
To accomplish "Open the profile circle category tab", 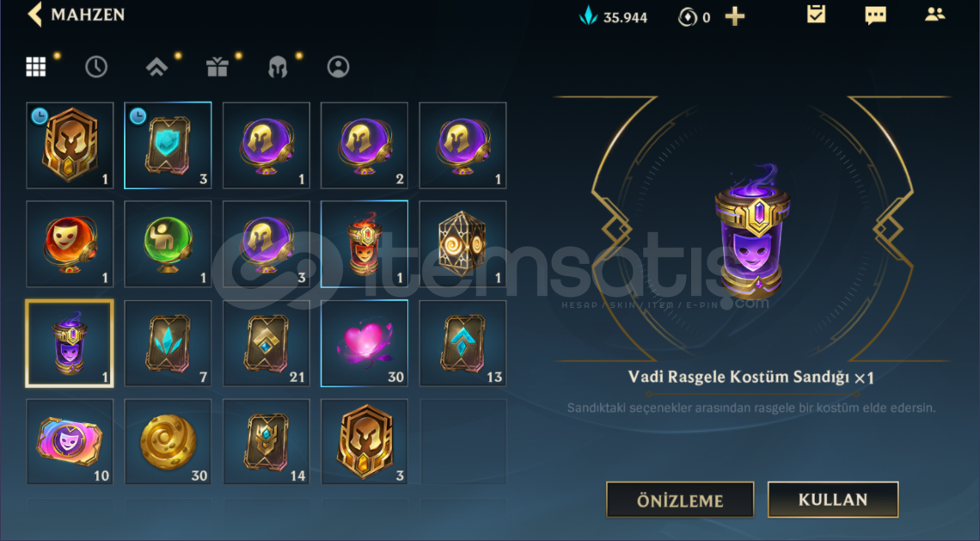I will 338,67.
